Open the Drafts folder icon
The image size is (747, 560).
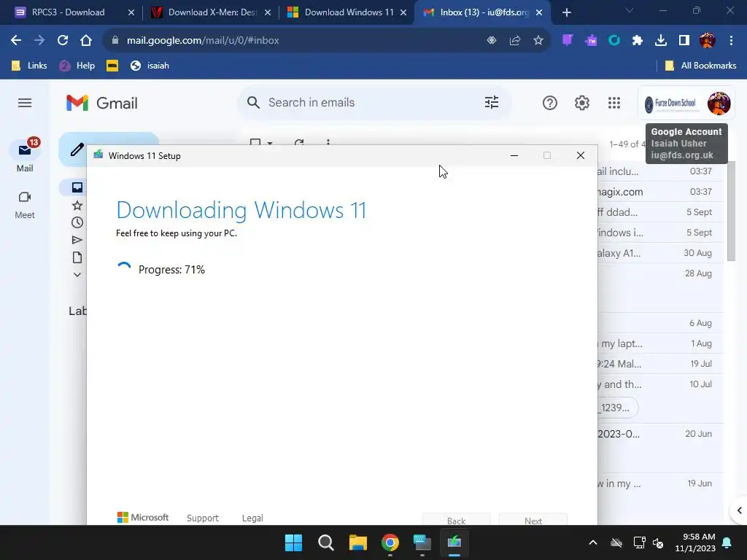pos(77,257)
